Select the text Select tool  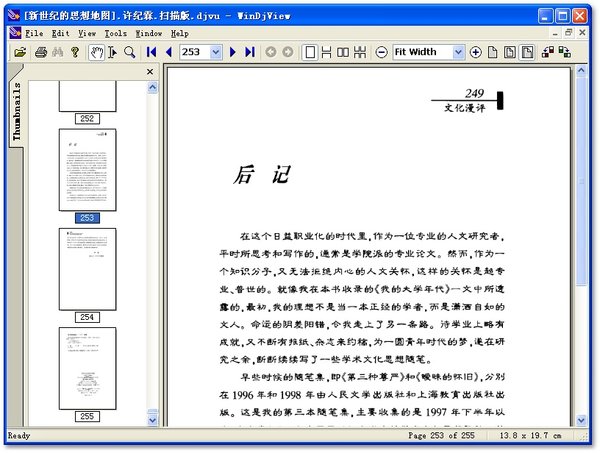(112, 52)
